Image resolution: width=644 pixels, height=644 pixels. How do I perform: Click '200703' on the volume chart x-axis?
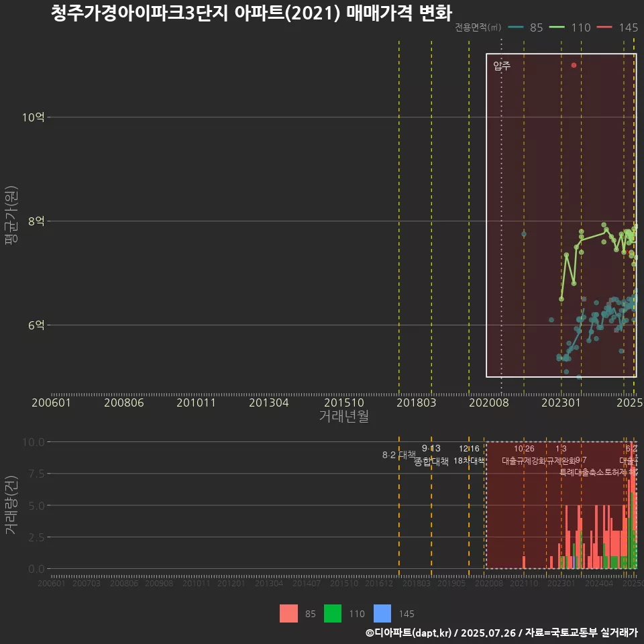(87, 583)
